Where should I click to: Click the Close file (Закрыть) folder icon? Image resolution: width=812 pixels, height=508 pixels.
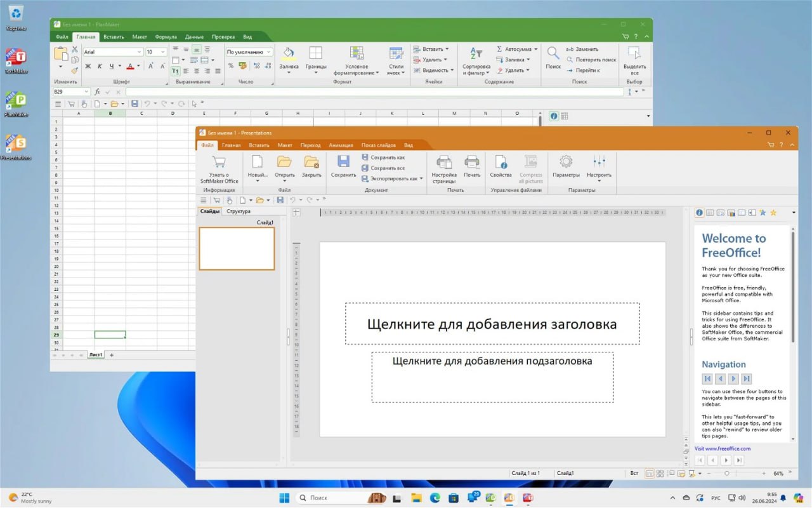(x=311, y=162)
